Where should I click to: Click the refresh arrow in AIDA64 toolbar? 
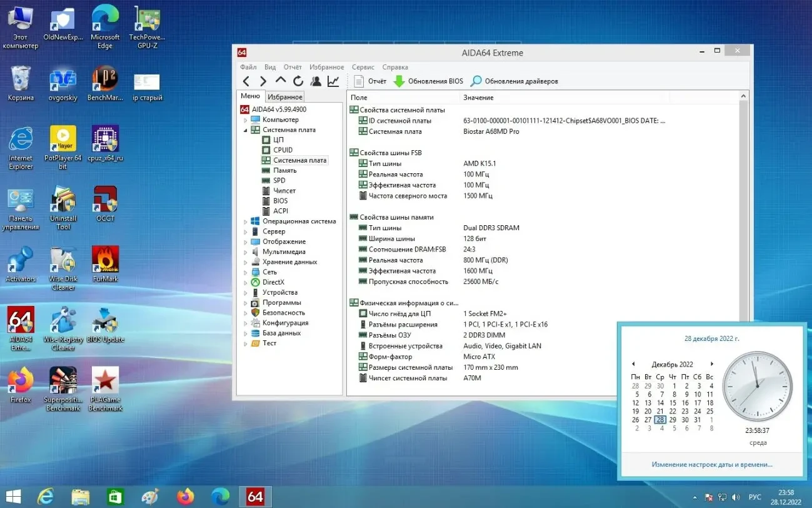pyautogui.click(x=299, y=81)
